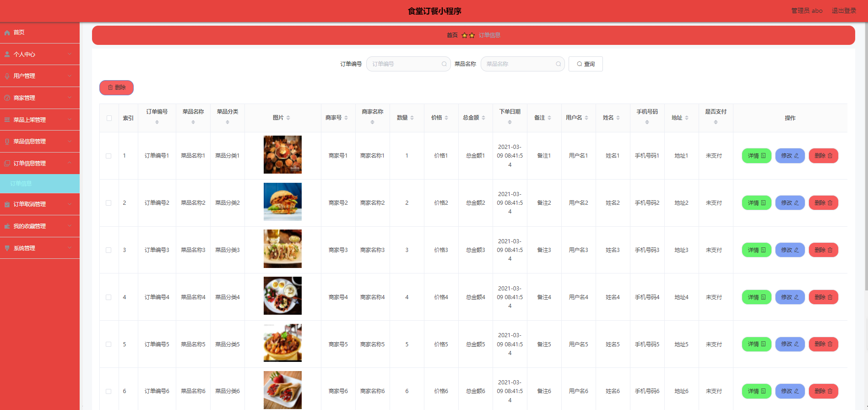The image size is (868, 410).
Task: Sort table by 地址 column arrows
Action: (x=687, y=118)
